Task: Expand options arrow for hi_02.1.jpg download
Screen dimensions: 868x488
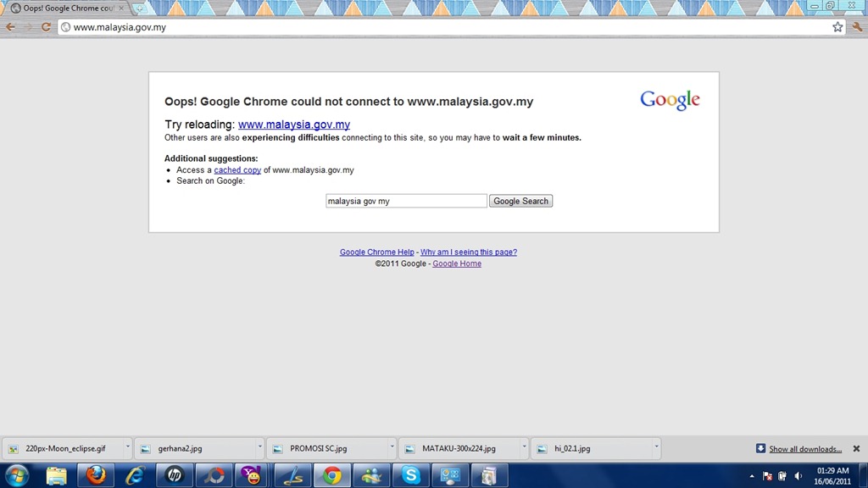Action: pos(657,446)
